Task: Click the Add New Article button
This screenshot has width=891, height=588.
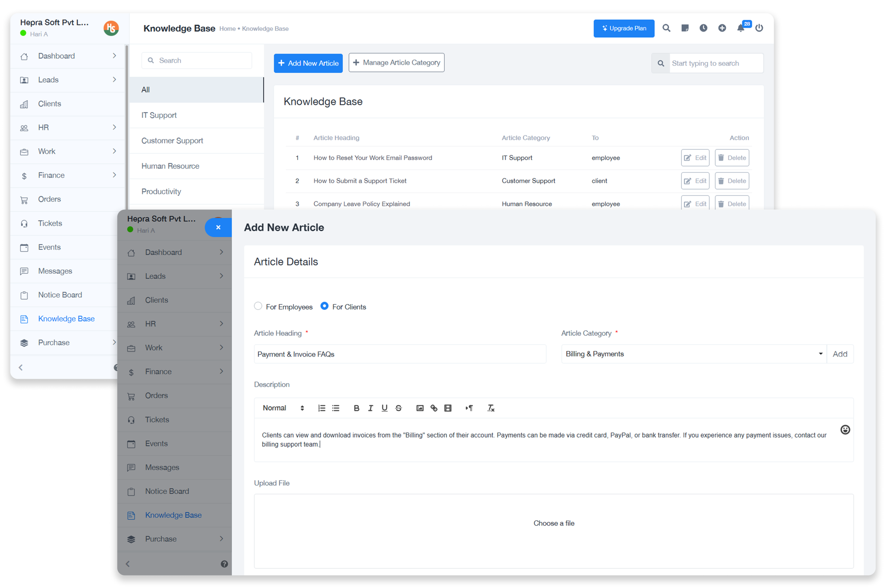Action: [308, 63]
